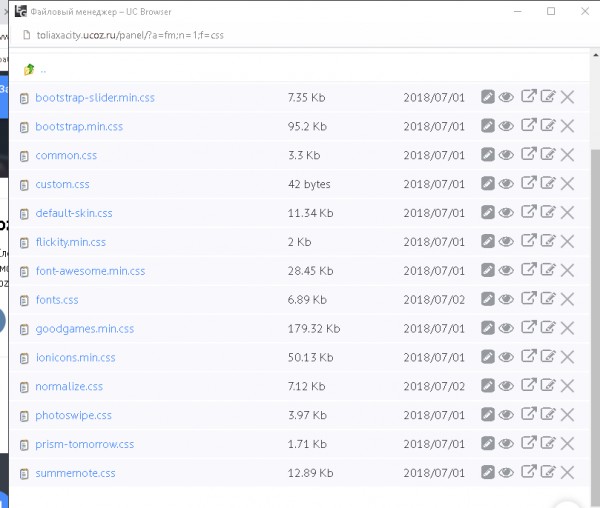Click pencil edit icon for prism-tomorrow.css
The width and height of the screenshot is (600, 508).
488,443
